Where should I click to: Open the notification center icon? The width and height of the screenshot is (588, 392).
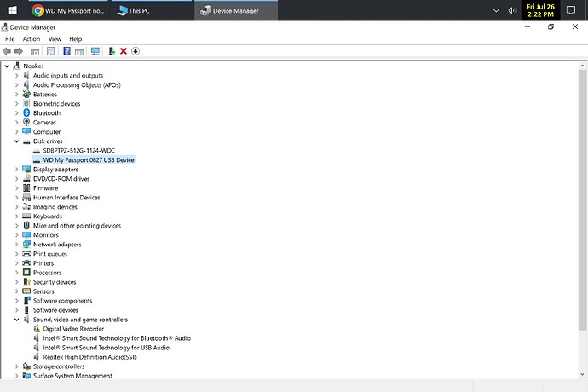pos(571,10)
